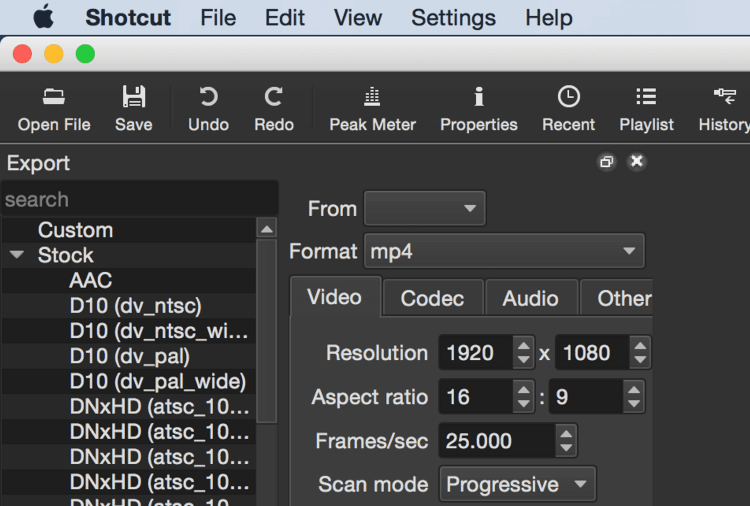Undock the Export panel
The height and width of the screenshot is (506, 750).
tap(607, 162)
